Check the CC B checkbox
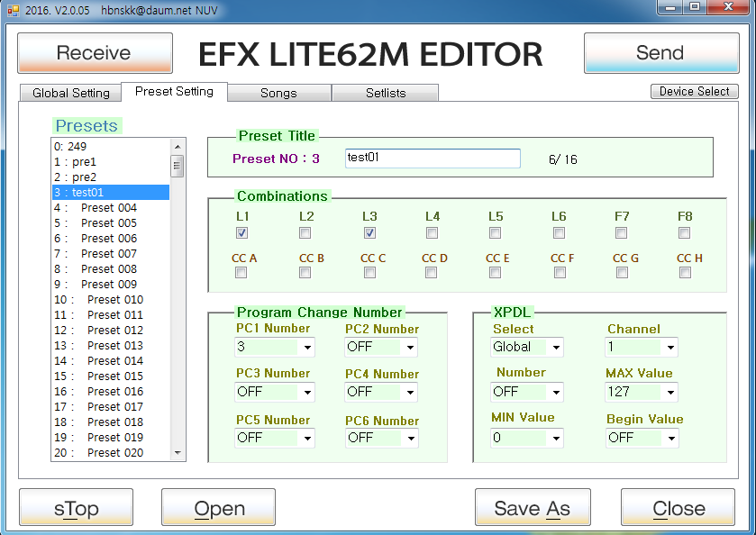This screenshot has height=535, width=756. click(x=305, y=273)
